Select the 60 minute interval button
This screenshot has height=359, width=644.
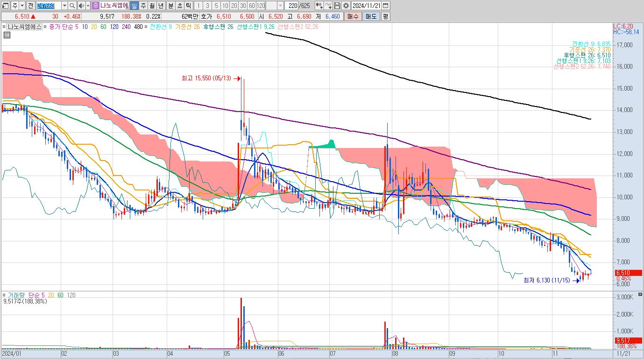click(x=252, y=6)
